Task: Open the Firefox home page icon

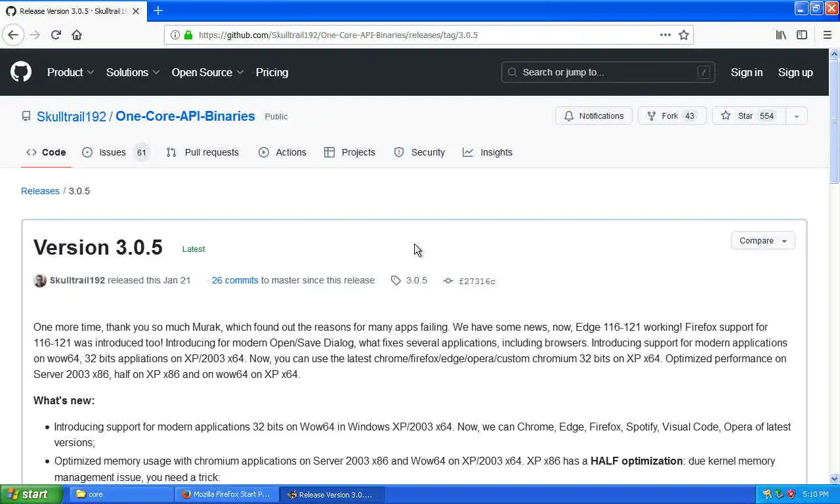Action: pyautogui.click(x=77, y=35)
